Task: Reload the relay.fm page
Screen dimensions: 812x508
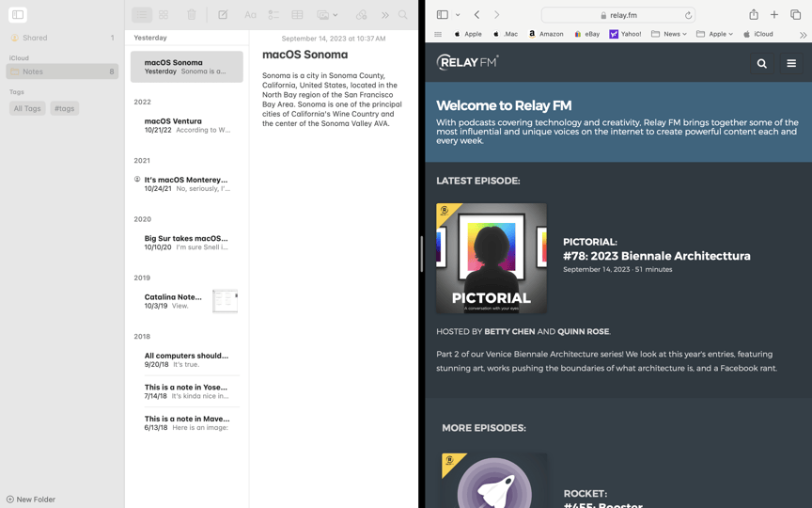Action: [x=688, y=15]
